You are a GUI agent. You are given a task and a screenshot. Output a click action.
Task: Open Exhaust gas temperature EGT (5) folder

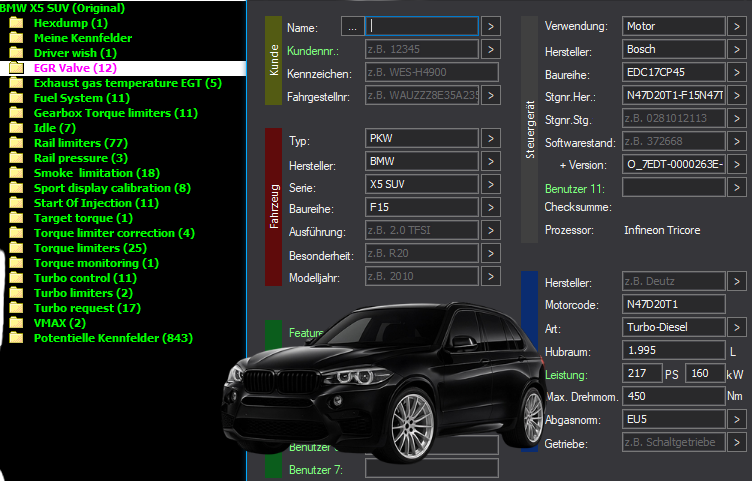(x=128, y=83)
